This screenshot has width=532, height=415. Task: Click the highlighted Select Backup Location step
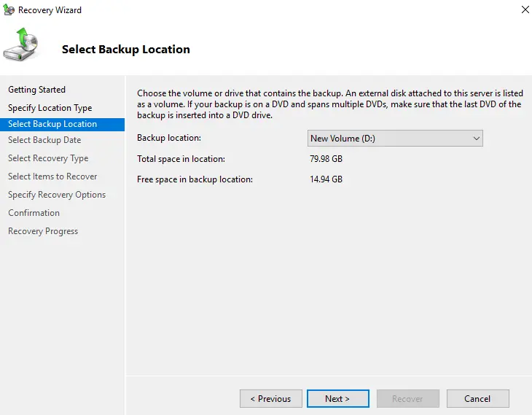pos(52,124)
